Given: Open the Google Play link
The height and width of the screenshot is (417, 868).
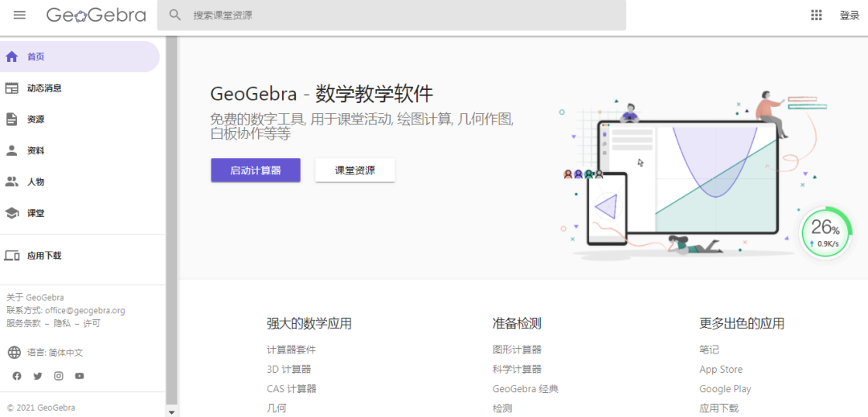Looking at the screenshot, I should [x=725, y=389].
